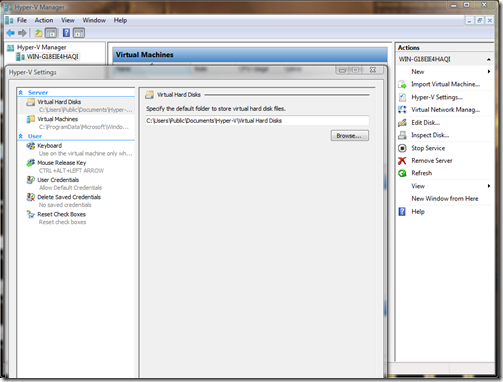
Task: Click the Show/Hide Console Tree toolbar icon
Action: point(51,33)
